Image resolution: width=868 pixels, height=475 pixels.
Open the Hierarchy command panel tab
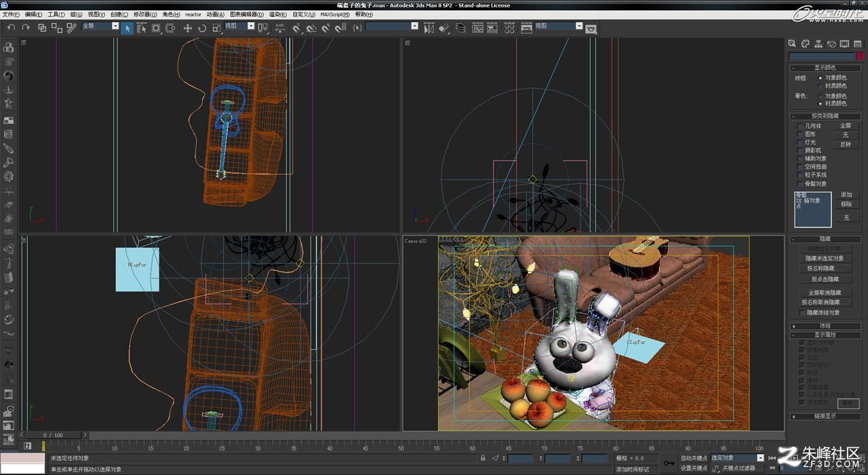(x=818, y=43)
